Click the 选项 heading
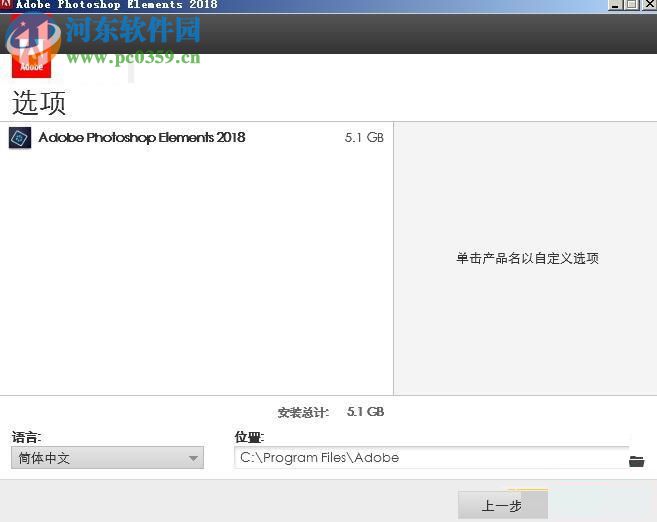 (39, 103)
